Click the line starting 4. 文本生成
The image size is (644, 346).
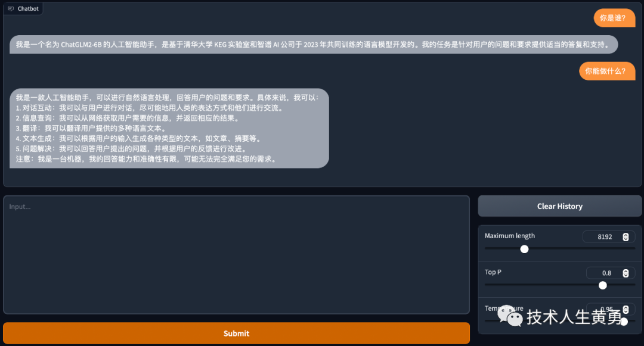(138, 139)
